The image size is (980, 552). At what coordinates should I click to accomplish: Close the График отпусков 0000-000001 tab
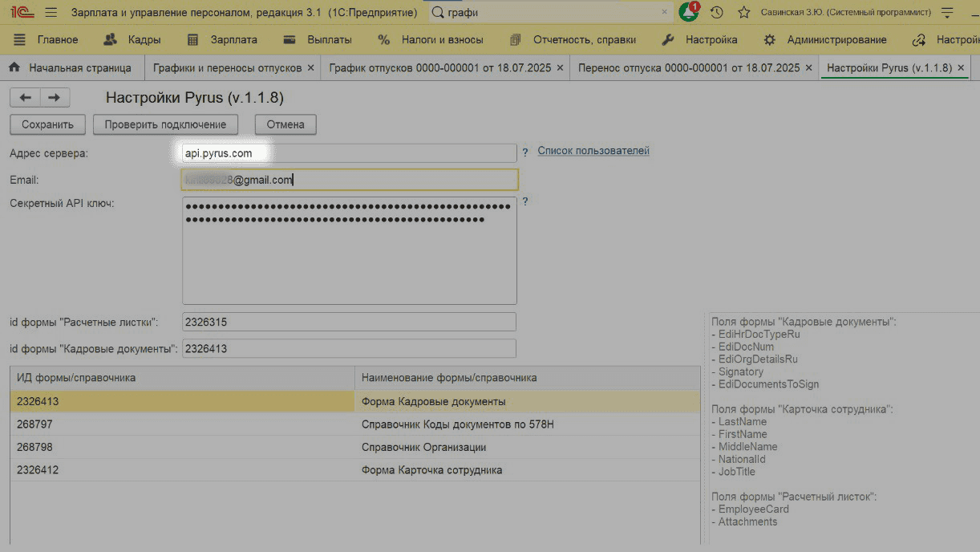pyautogui.click(x=560, y=68)
